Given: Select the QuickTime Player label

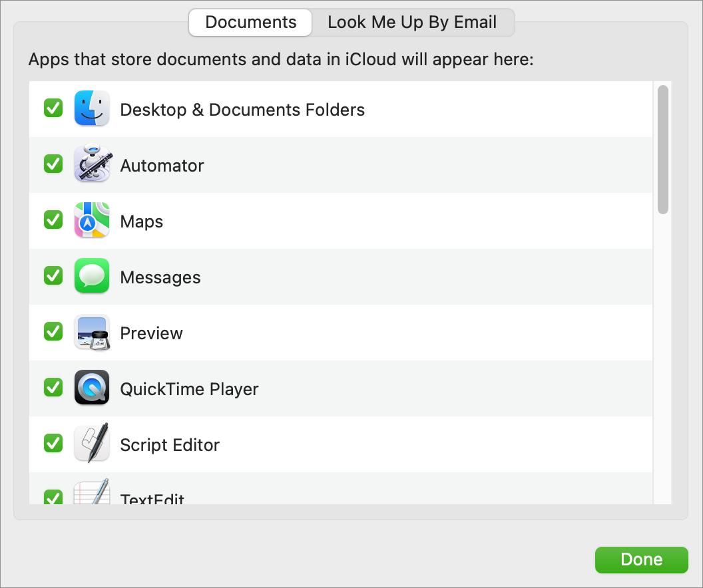Looking at the screenshot, I should (189, 389).
